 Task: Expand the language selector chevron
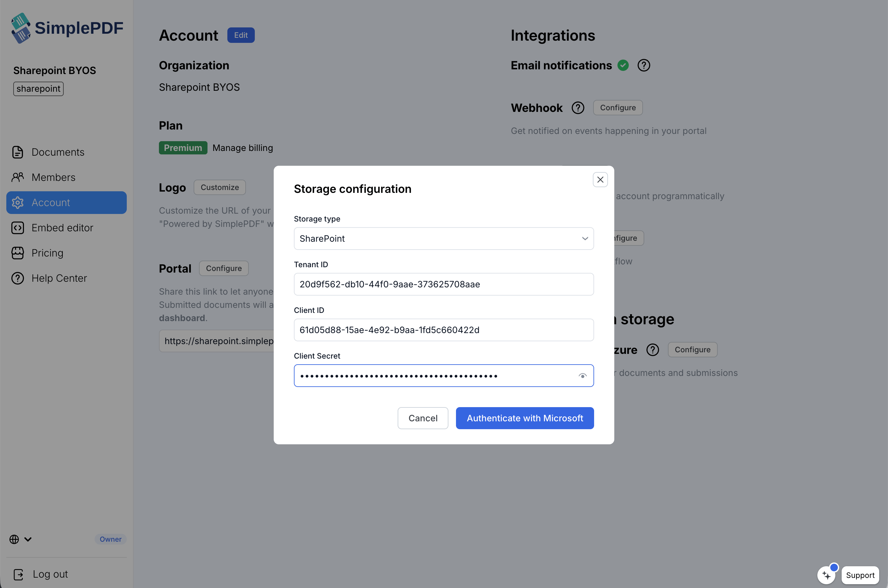point(28,539)
